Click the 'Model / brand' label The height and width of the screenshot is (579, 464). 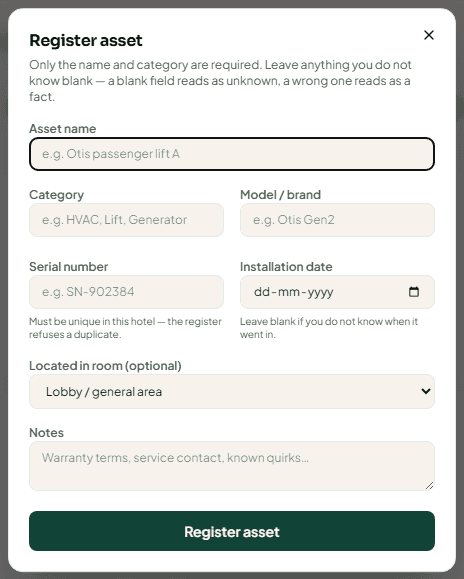[x=281, y=195]
